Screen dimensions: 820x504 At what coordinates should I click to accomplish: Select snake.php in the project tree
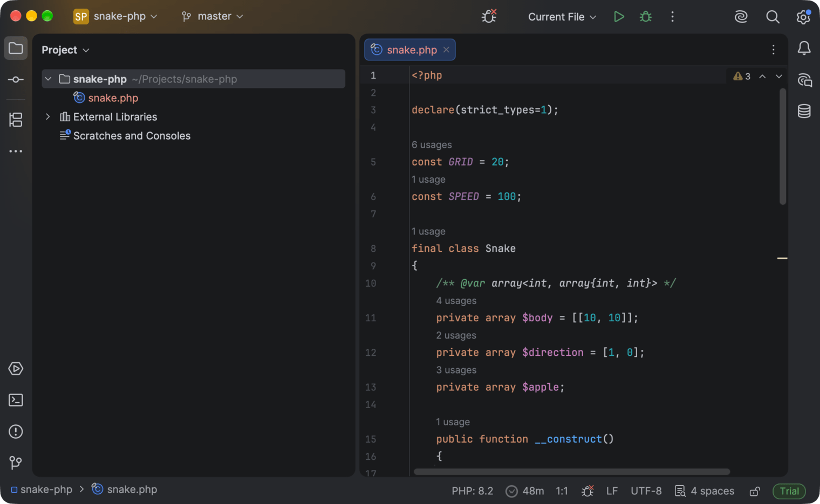click(113, 98)
